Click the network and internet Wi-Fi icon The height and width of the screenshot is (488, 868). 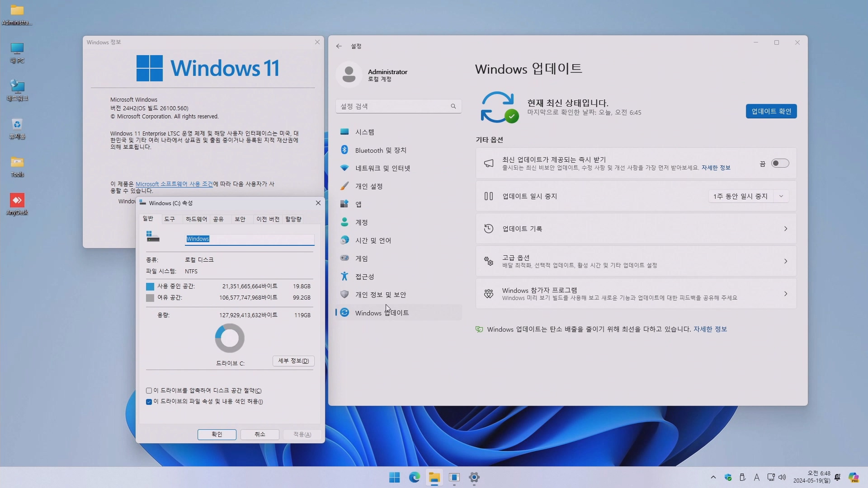(x=344, y=168)
